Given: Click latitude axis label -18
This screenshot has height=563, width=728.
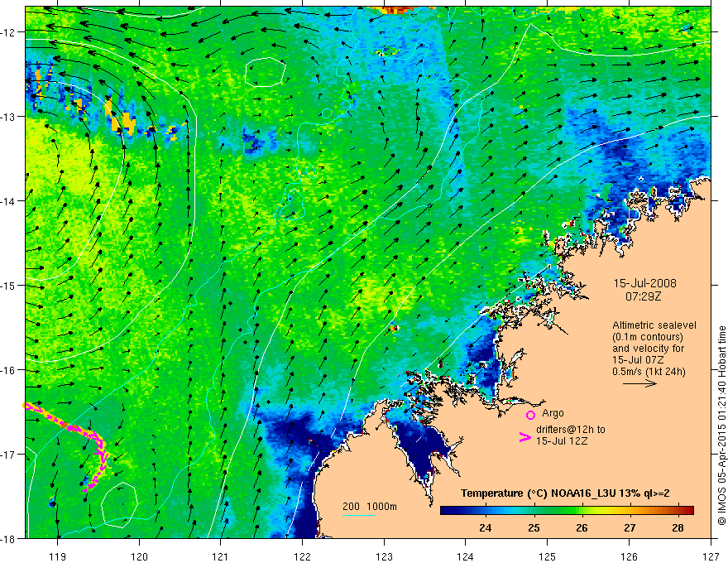Looking at the screenshot, I should click(x=8, y=539).
